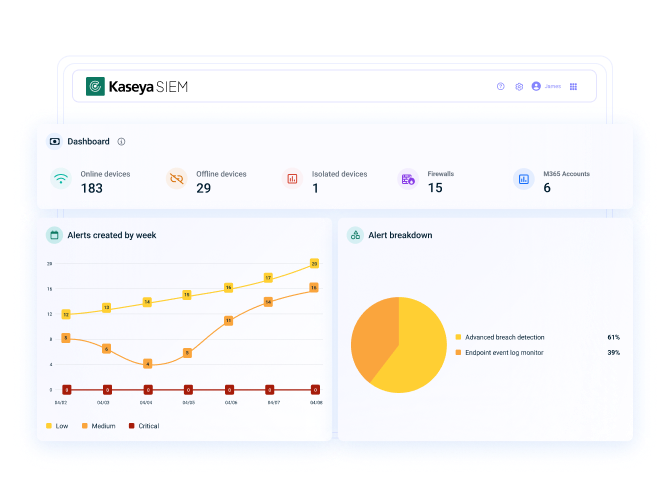This screenshot has height=494, width=670.
Task: Toggle the Medium series in chart legend
Action: 98,426
